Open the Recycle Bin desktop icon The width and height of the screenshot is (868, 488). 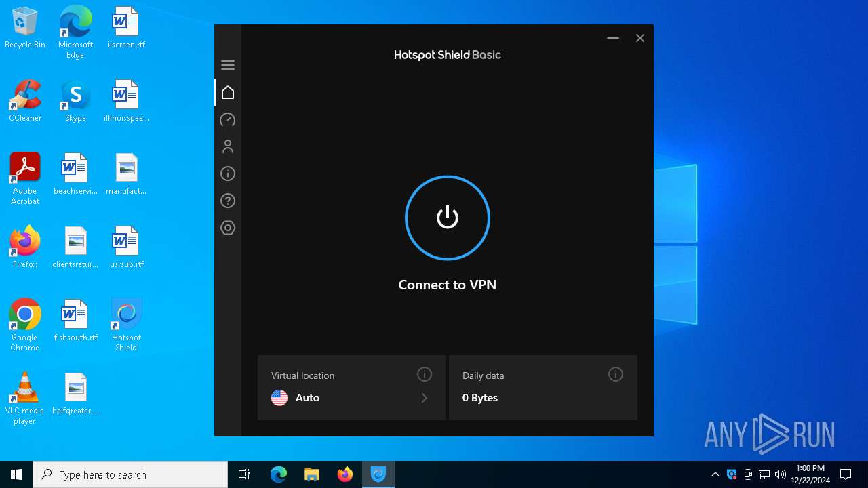(25, 28)
